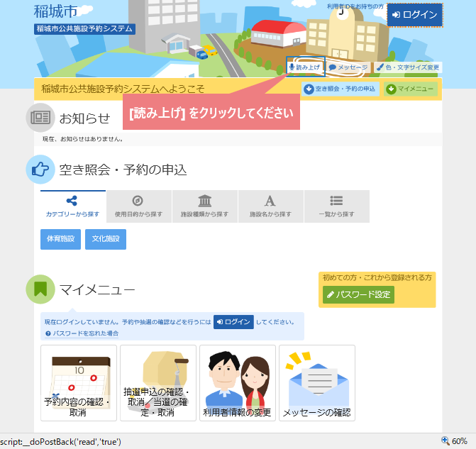The width and height of the screenshot is (476, 449).
Task: Click the 稲城市公共施設予約システム banner label
Action: [x=84, y=29]
